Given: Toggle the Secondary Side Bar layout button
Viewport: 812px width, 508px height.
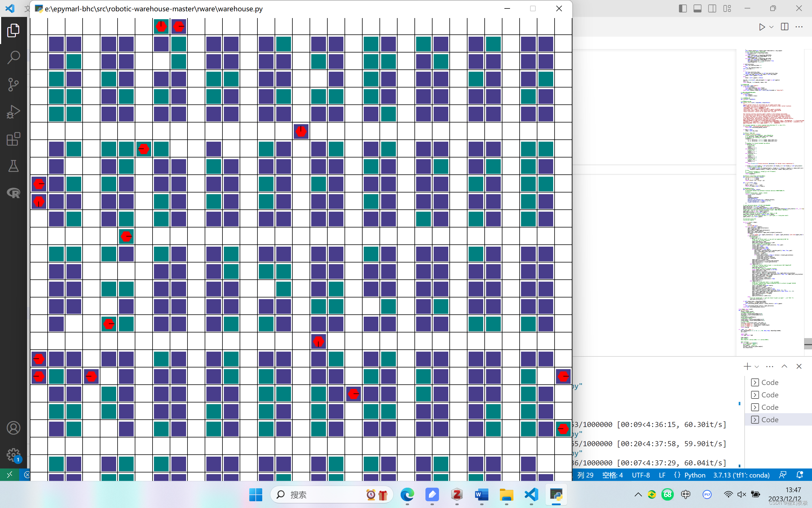Looking at the screenshot, I should coord(712,8).
